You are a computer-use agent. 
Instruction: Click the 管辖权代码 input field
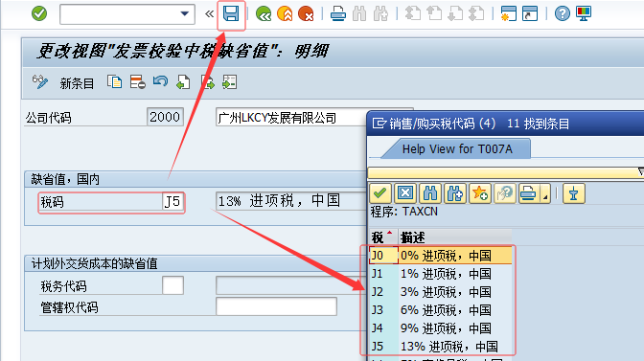click(276, 306)
